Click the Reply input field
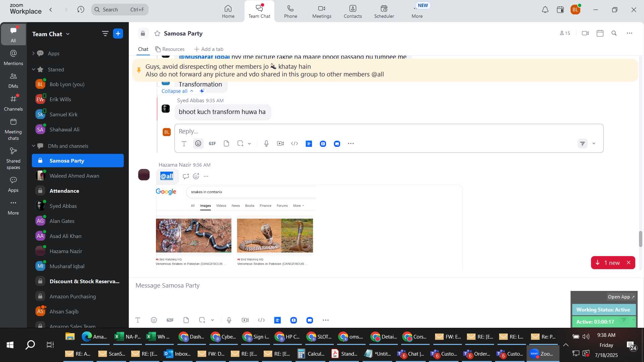 coord(389,131)
